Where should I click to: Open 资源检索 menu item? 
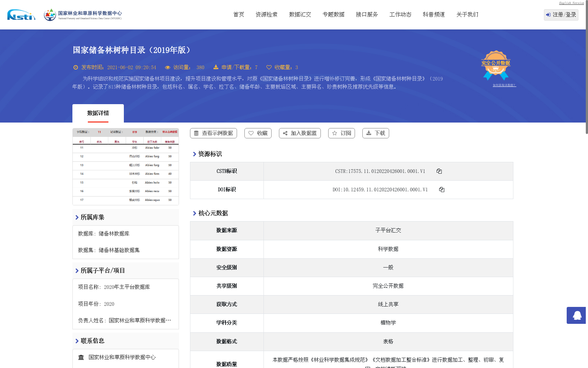(x=266, y=15)
